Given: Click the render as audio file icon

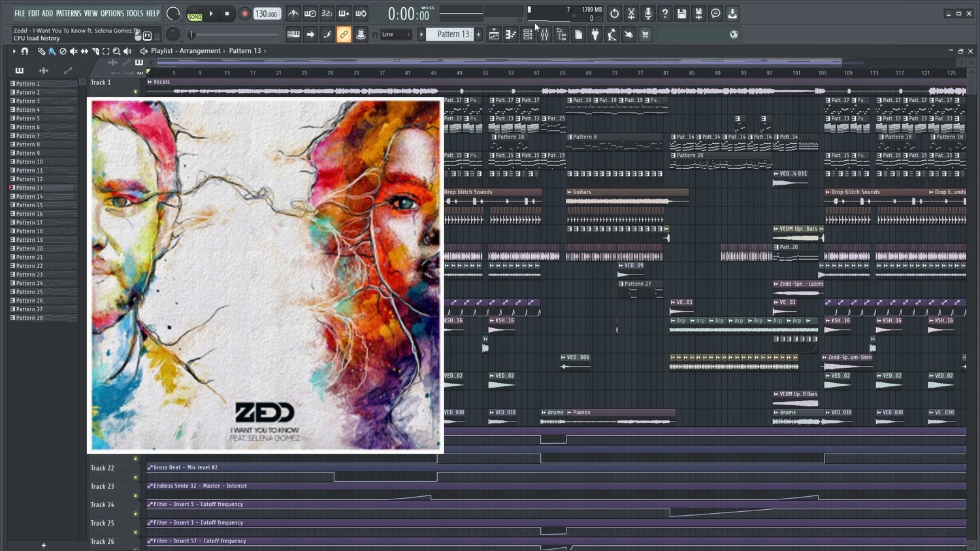Looking at the screenshot, I should click(x=698, y=13).
